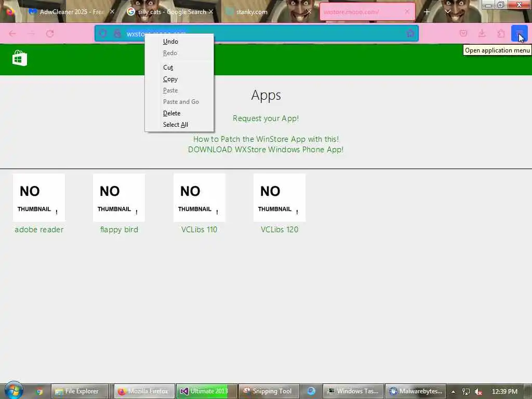Switch to Malwarebytes taskbar button

pos(416,392)
